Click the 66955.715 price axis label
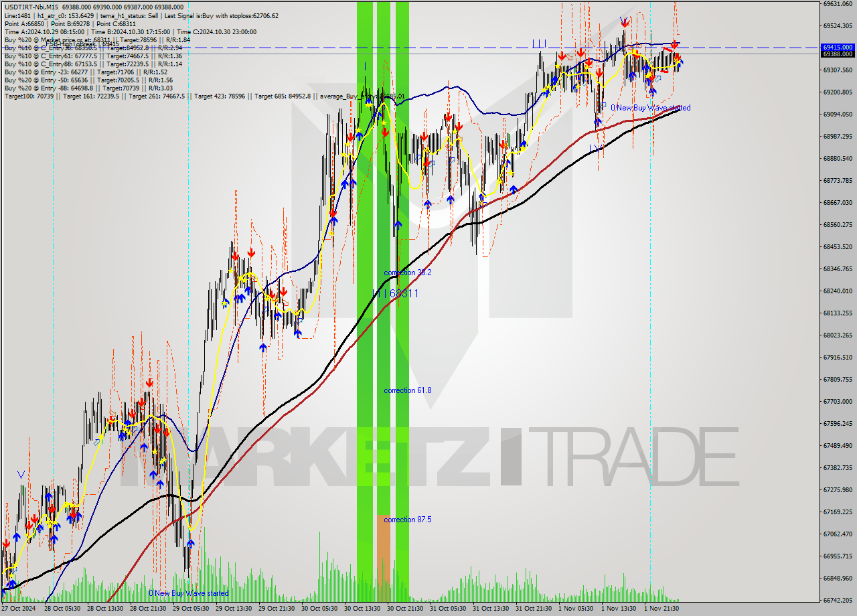Screen dimensions: 857x616 [838, 556]
